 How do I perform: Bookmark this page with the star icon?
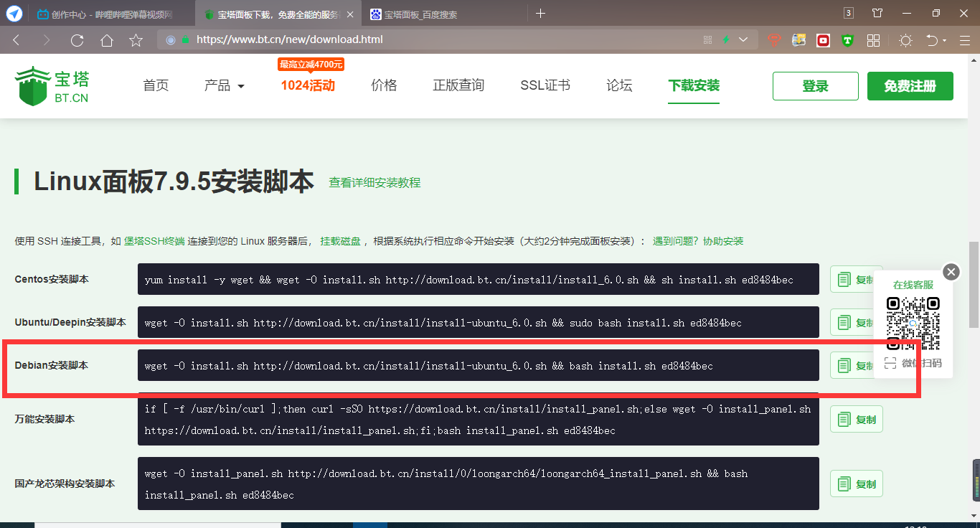point(136,40)
